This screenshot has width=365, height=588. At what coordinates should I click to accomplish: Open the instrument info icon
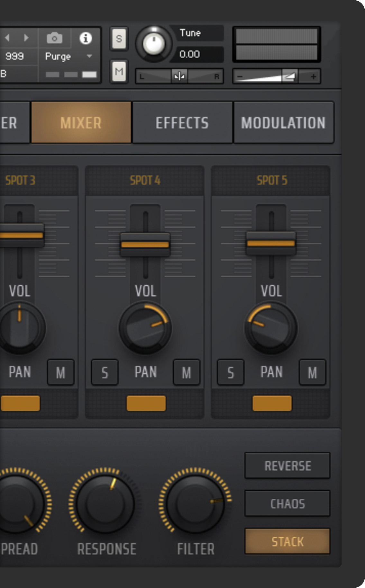[86, 38]
